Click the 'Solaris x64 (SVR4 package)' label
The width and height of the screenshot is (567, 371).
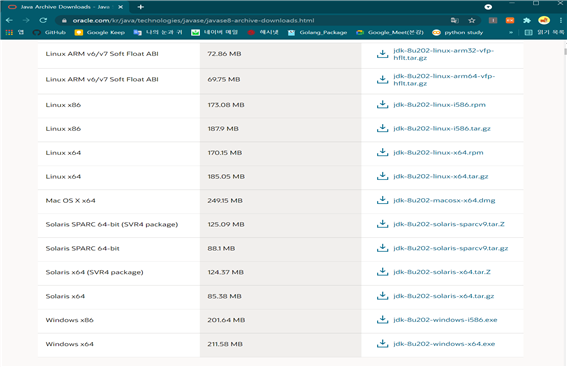point(94,272)
